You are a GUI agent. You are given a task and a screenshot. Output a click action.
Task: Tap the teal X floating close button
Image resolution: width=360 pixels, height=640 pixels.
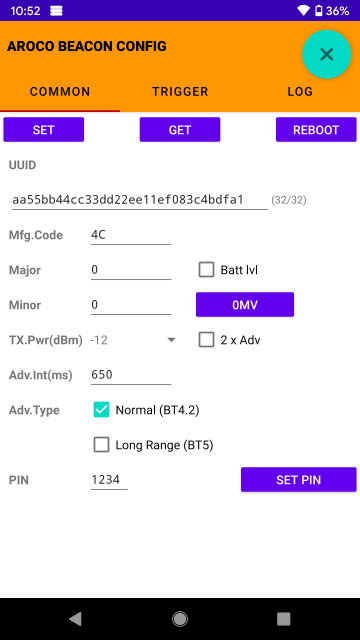[327, 54]
